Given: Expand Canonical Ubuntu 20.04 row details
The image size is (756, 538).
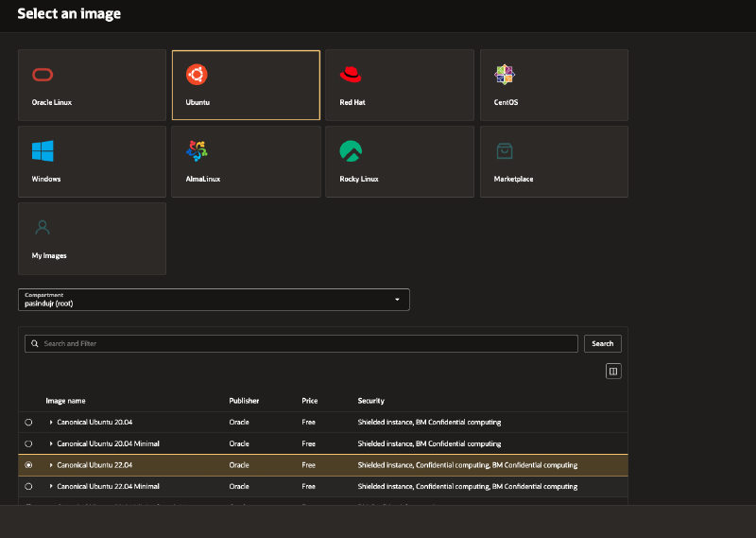Looking at the screenshot, I should [x=51, y=422].
